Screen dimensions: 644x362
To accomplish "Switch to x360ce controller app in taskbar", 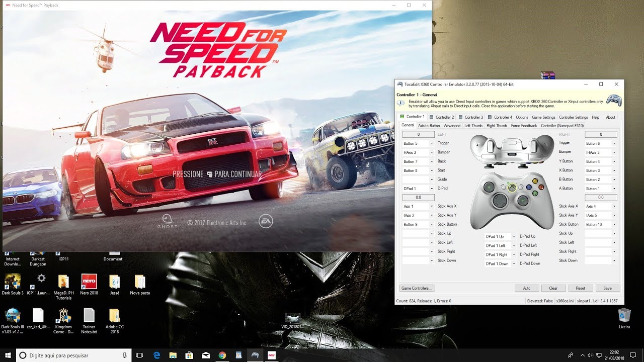I will click(255, 355).
